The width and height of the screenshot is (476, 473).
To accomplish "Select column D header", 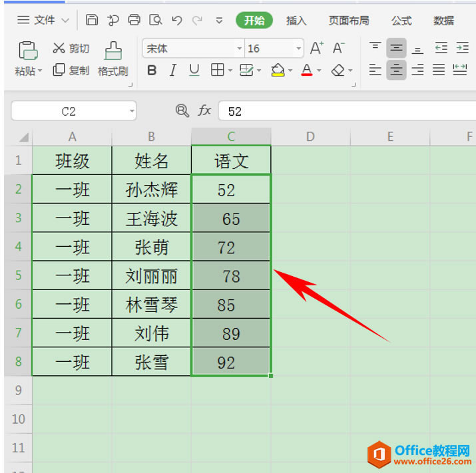I will tap(310, 136).
